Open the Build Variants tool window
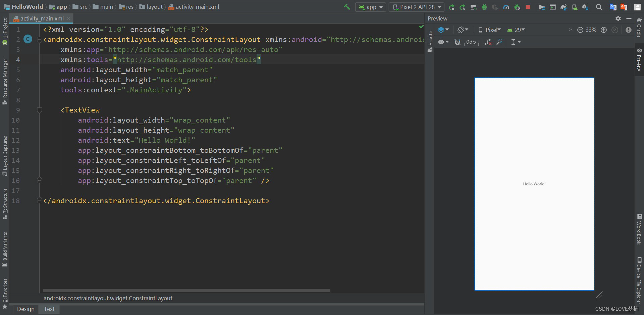The height and width of the screenshot is (315, 644). click(x=5, y=249)
